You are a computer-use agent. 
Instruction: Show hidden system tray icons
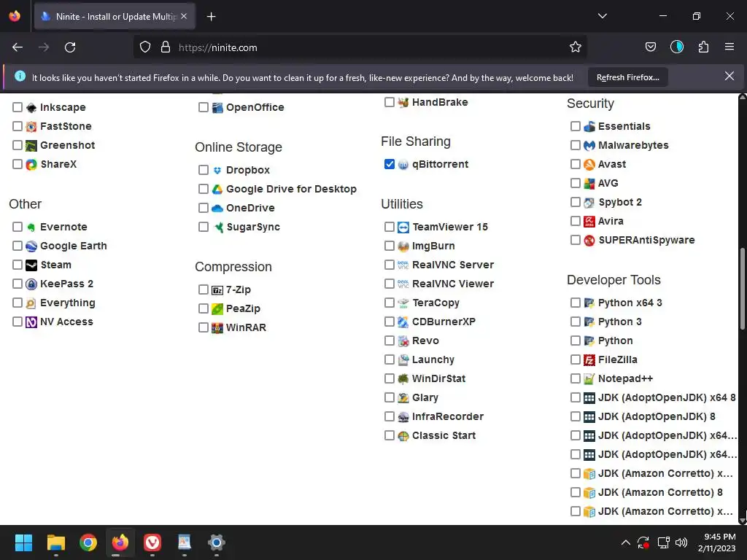pyautogui.click(x=625, y=542)
